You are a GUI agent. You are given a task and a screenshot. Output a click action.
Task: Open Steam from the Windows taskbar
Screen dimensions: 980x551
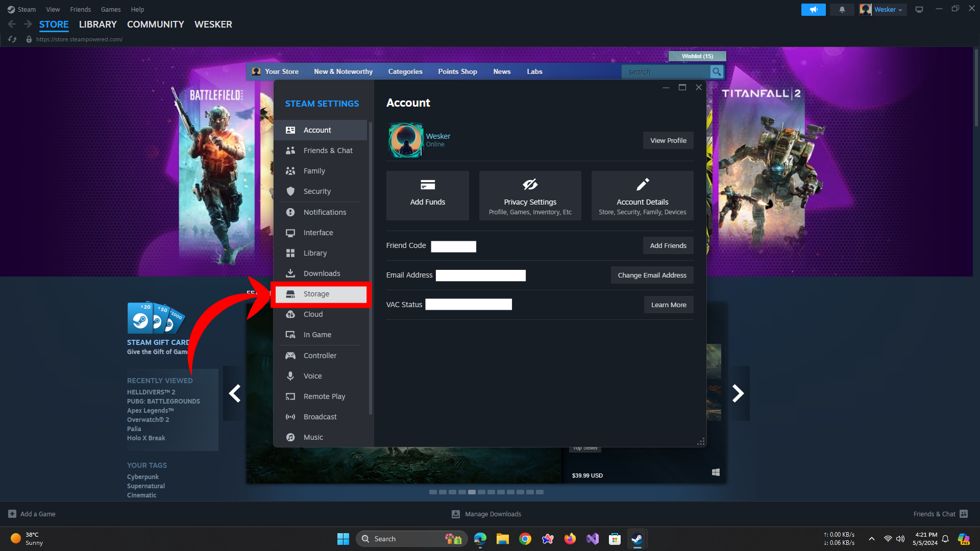[x=636, y=539]
